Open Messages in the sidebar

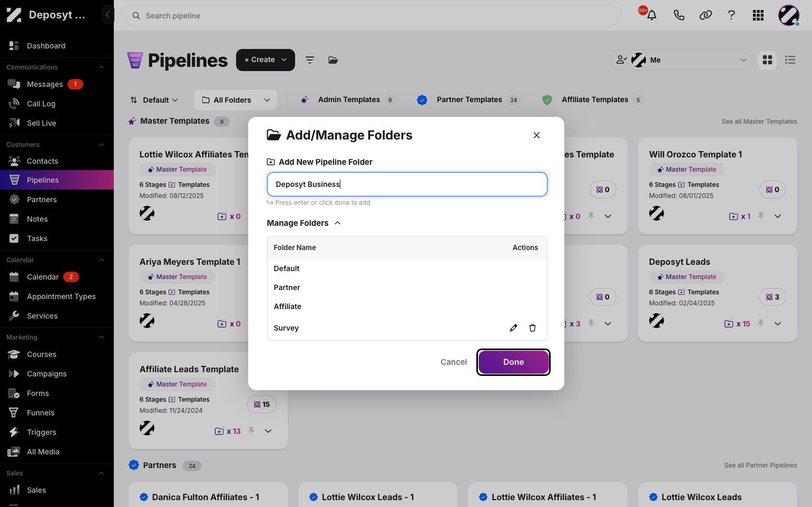click(57, 84)
